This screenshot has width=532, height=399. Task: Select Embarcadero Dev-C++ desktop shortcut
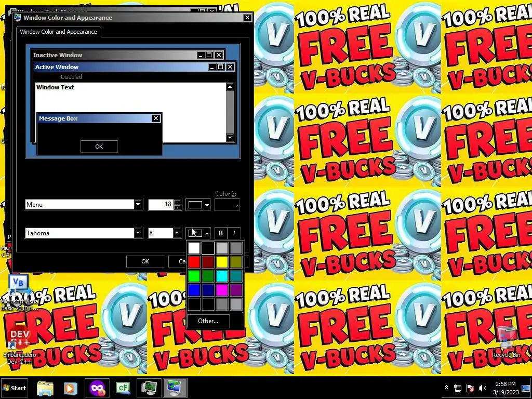click(19, 346)
